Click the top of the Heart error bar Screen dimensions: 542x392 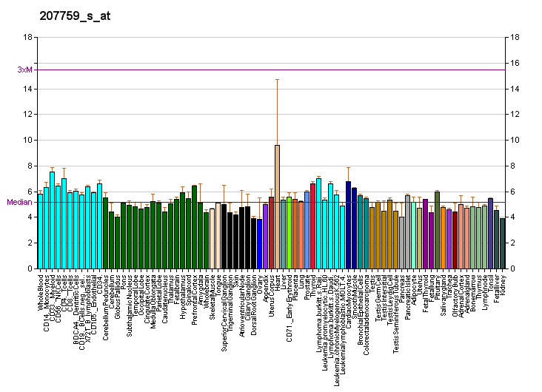(277, 79)
